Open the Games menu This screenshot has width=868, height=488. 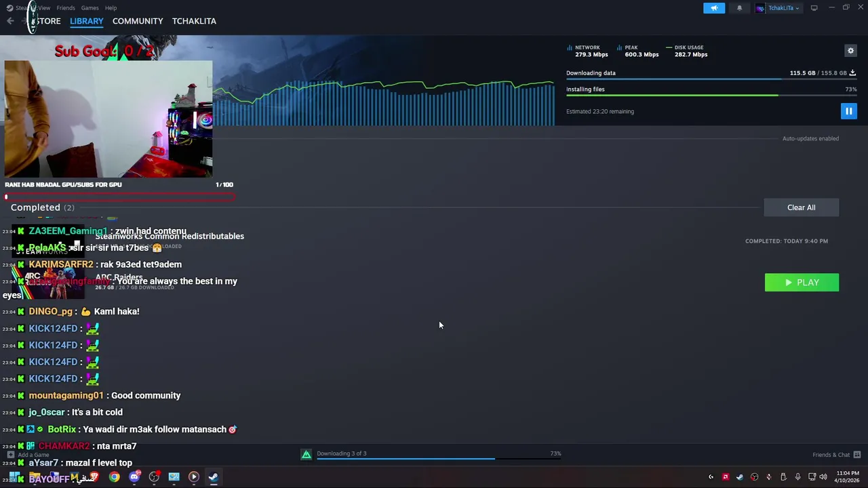pyautogui.click(x=90, y=8)
